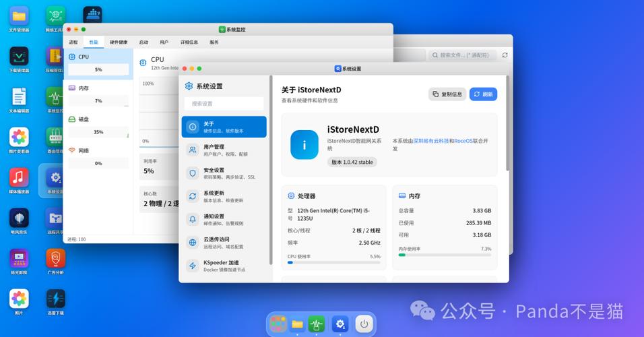Image resolution: width=644 pixels, height=337 pixels.
Task: Click the 搜索设置 search field
Action: coord(224,104)
